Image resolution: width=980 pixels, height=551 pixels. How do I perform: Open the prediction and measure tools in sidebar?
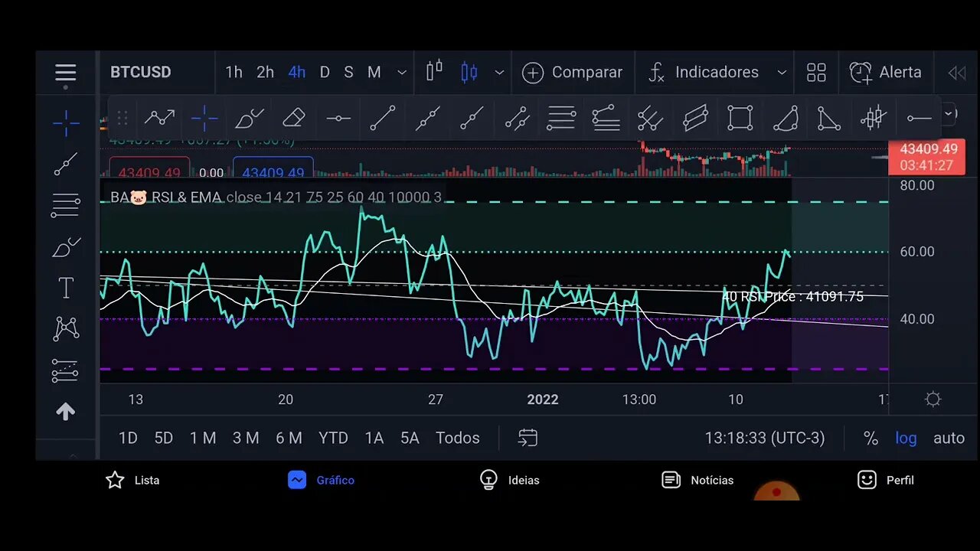[x=66, y=370]
